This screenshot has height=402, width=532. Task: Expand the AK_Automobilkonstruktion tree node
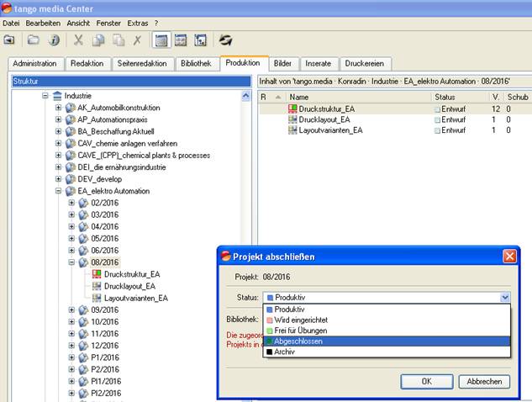pos(59,108)
